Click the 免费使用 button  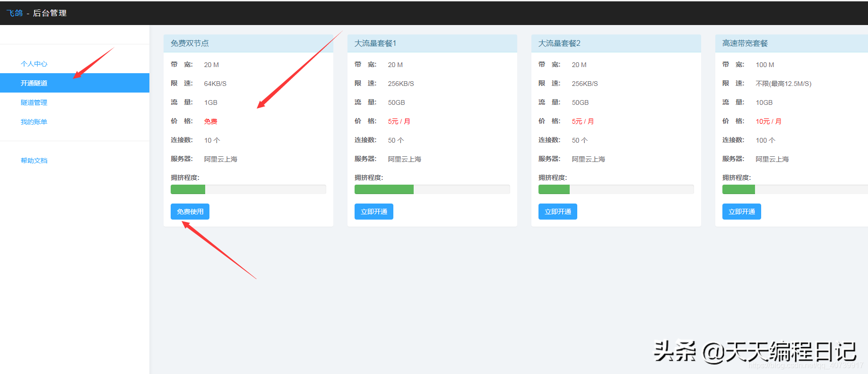[x=190, y=212]
